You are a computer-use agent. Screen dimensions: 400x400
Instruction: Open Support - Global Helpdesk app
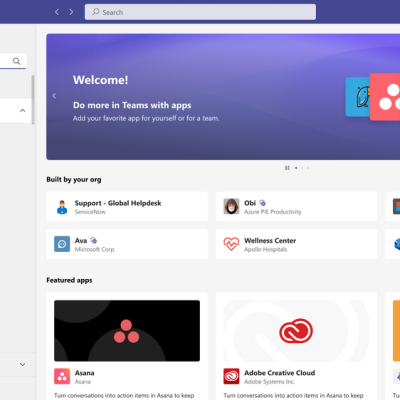(x=127, y=206)
